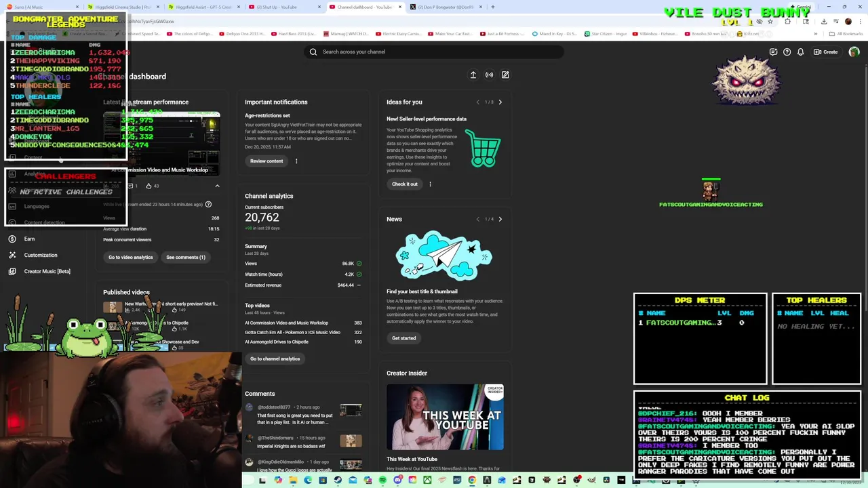Viewport: 868px width, 488px height.
Task: Open the channel avatar menu
Action: click(854, 52)
